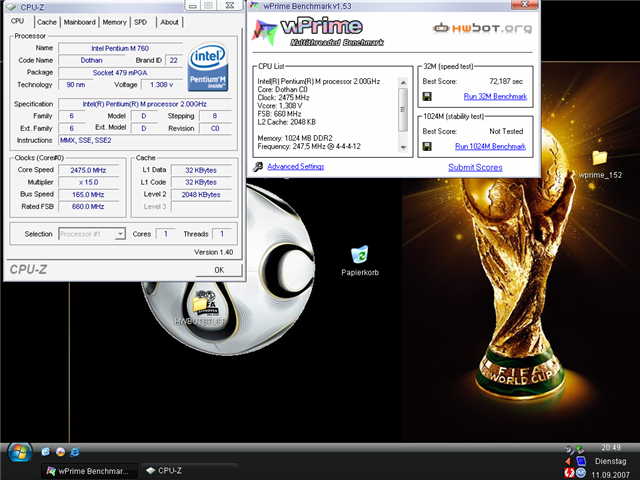Click the Multiplier x 15.0 value
Viewport: 640px width, 480px height.
[89, 182]
